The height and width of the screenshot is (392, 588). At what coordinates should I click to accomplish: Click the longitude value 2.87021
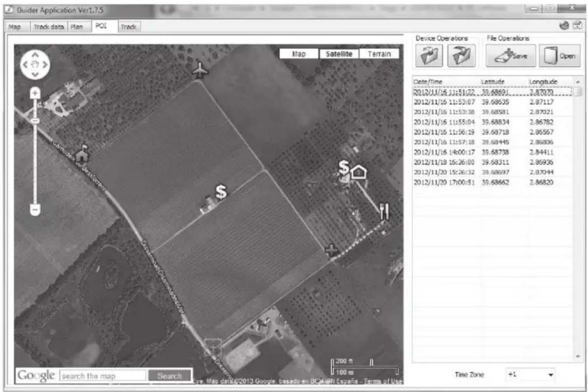tap(541, 112)
